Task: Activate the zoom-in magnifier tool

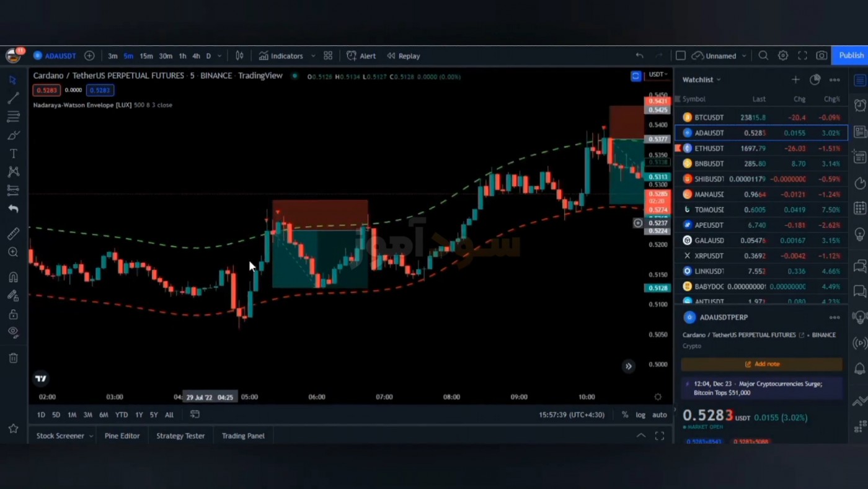Action: [x=13, y=253]
